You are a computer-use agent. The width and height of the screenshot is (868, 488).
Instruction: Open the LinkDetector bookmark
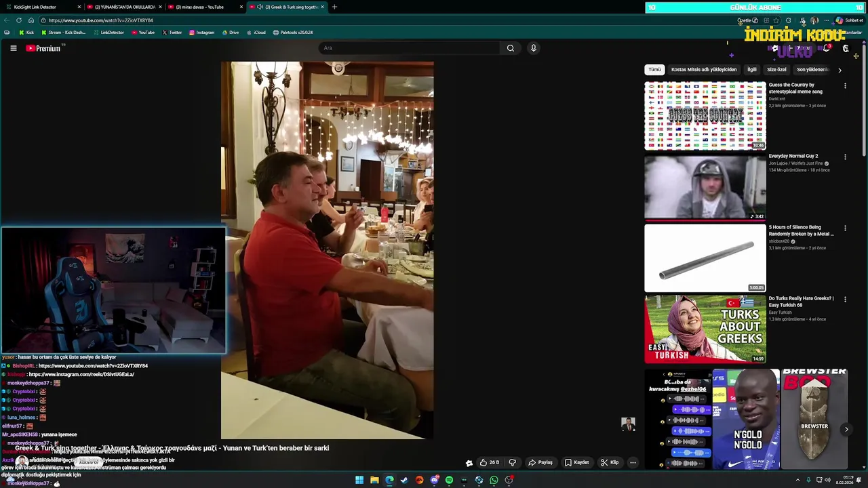pos(108,33)
